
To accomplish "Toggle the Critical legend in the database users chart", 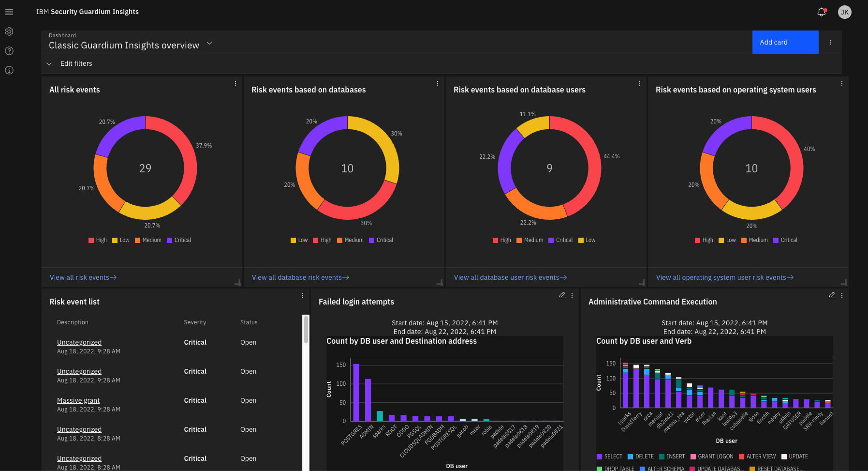I will (x=560, y=240).
